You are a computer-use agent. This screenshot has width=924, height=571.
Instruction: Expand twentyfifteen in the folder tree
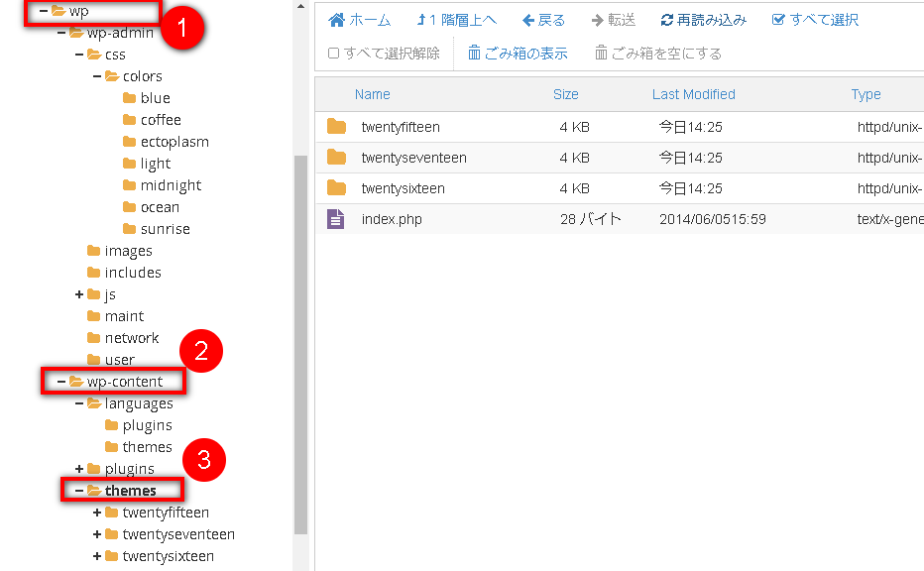97,513
